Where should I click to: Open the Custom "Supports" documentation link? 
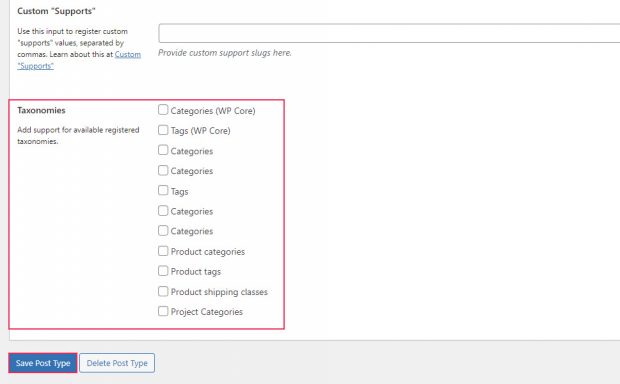point(79,60)
